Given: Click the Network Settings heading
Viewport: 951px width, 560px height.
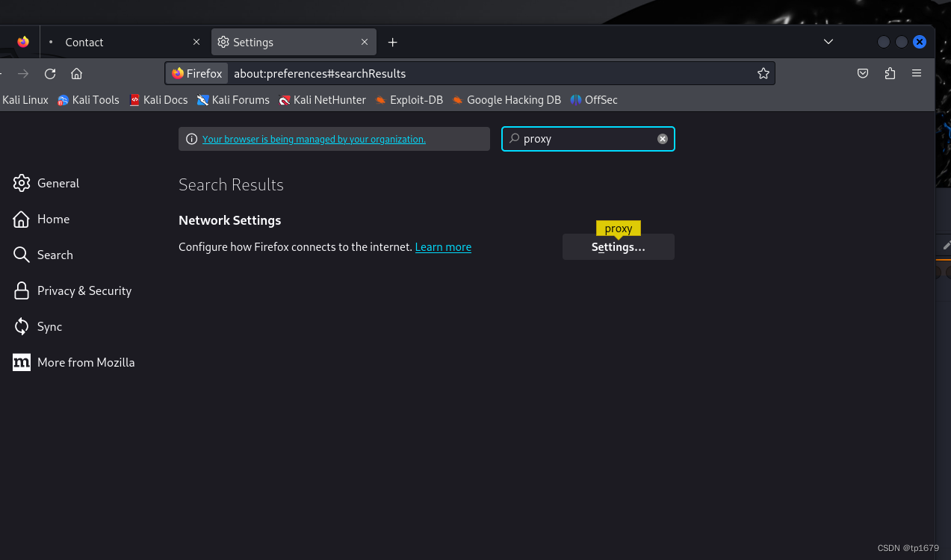Looking at the screenshot, I should coord(230,220).
